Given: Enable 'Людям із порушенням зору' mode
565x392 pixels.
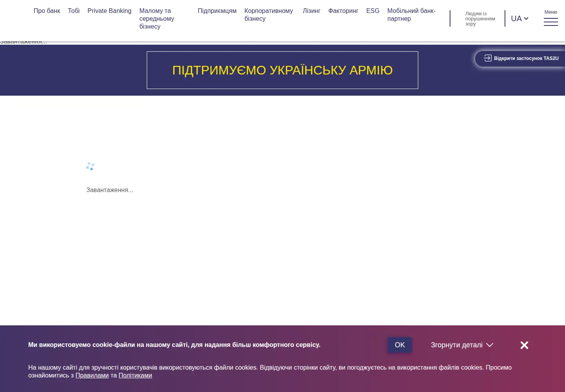Looking at the screenshot, I should [480, 18].
